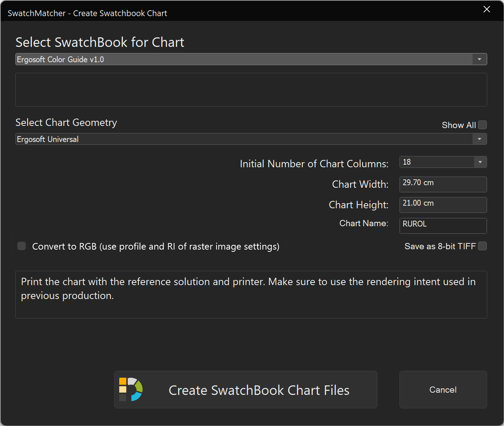This screenshot has height=426, width=504.
Task: Click the 'Convert to RGB' label text
Action: 156,247
